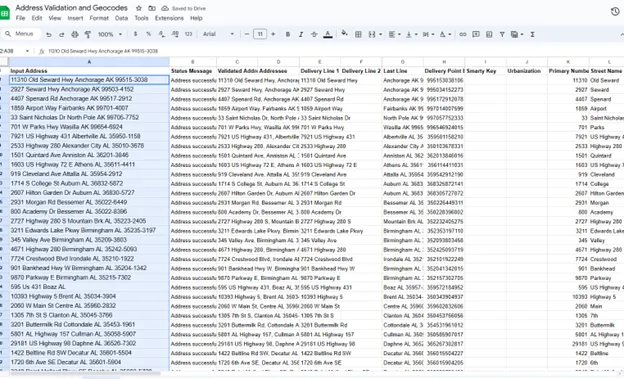The width and height of the screenshot is (624, 379).
Task: Click the formula bar content
Action: tap(103, 51)
